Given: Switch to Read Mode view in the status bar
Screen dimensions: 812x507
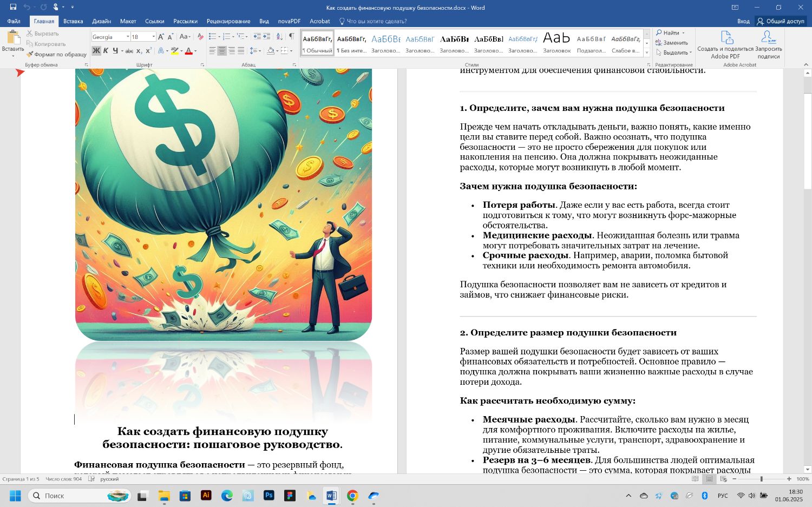Looking at the screenshot, I should [695, 479].
